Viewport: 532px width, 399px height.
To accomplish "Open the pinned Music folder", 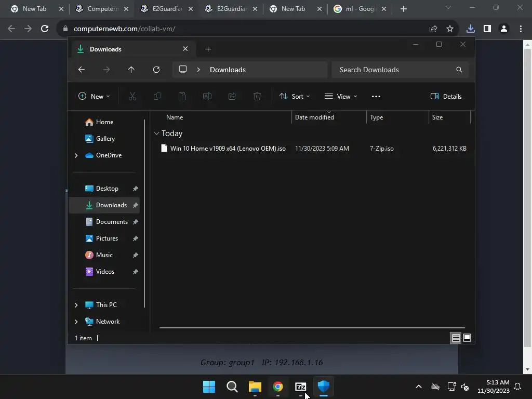I will (104, 255).
